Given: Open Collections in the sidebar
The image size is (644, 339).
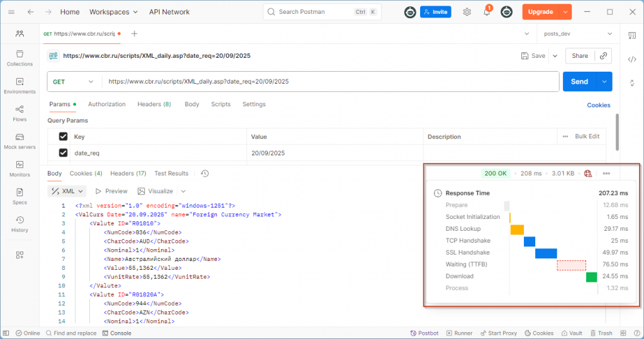Looking at the screenshot, I should 19,58.
